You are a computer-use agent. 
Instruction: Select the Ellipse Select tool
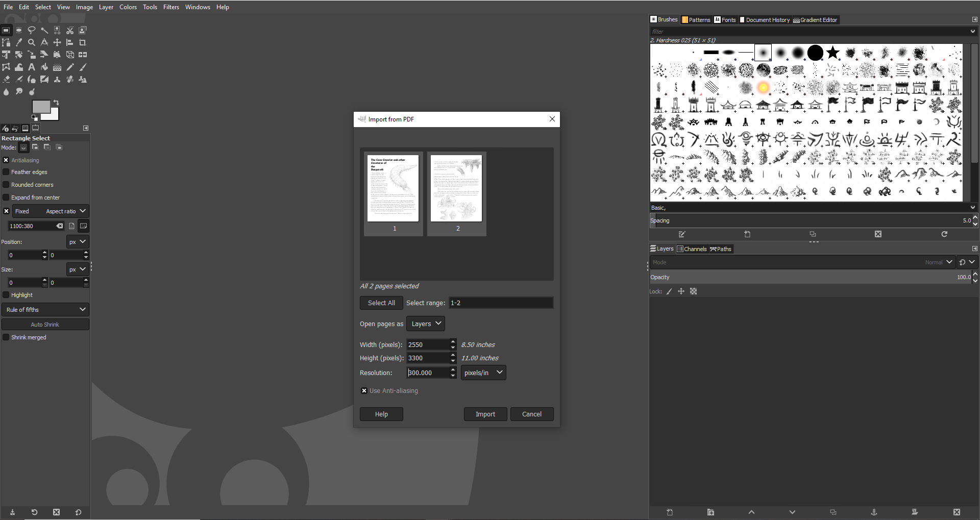[19, 30]
